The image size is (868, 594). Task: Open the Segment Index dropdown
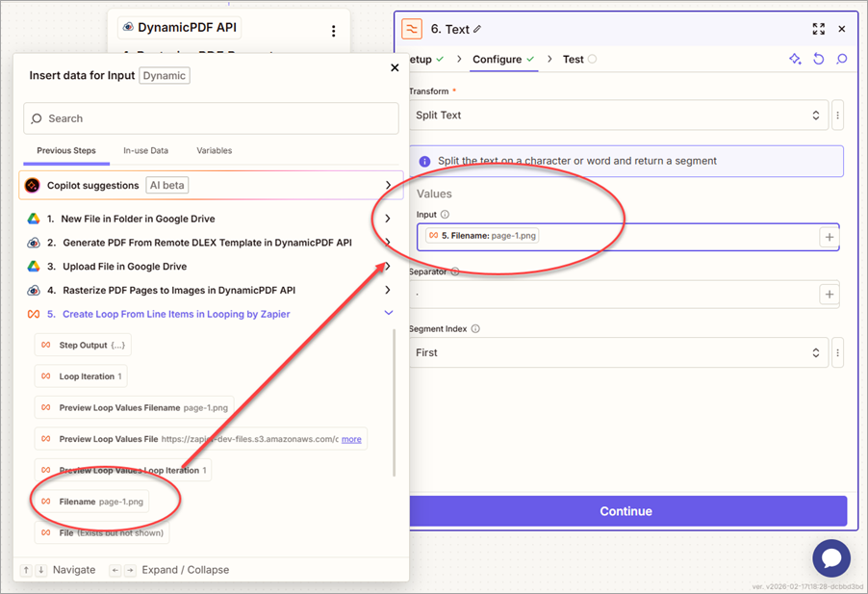tap(618, 352)
